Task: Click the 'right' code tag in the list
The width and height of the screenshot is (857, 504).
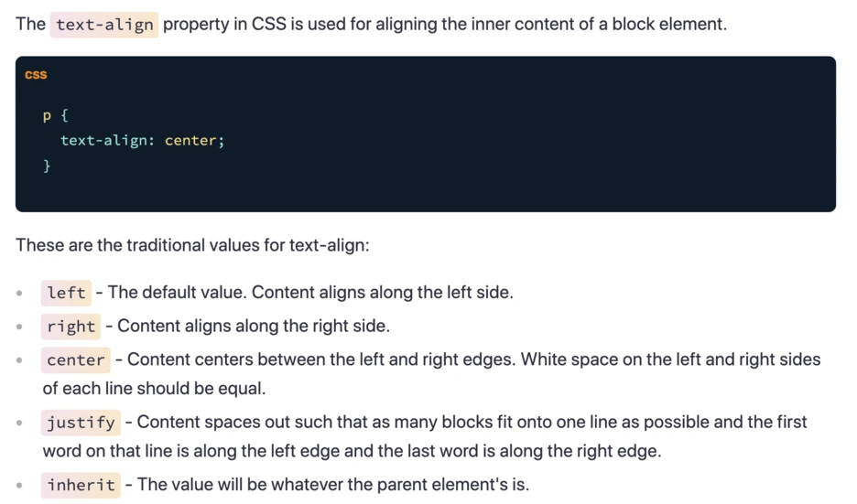Action: pyautogui.click(x=71, y=327)
